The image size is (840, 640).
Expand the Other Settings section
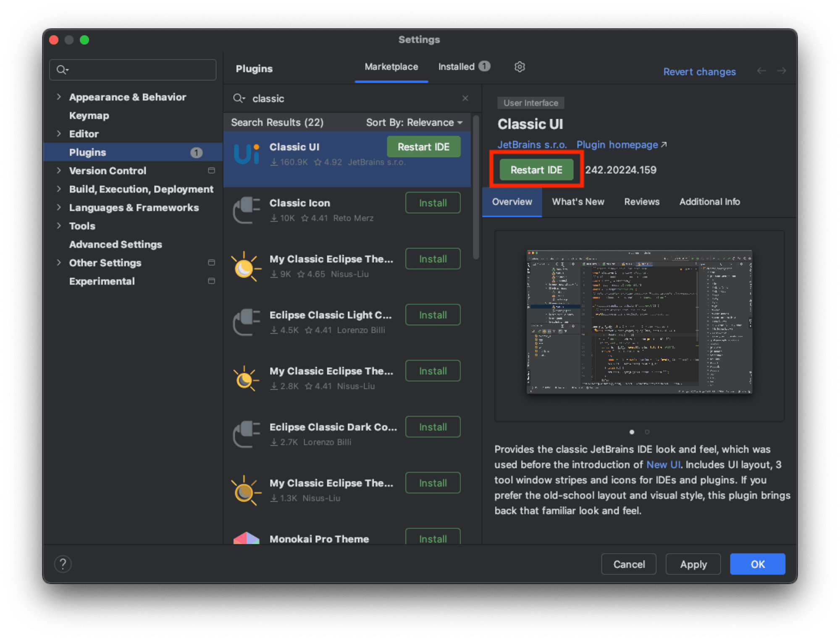click(59, 262)
